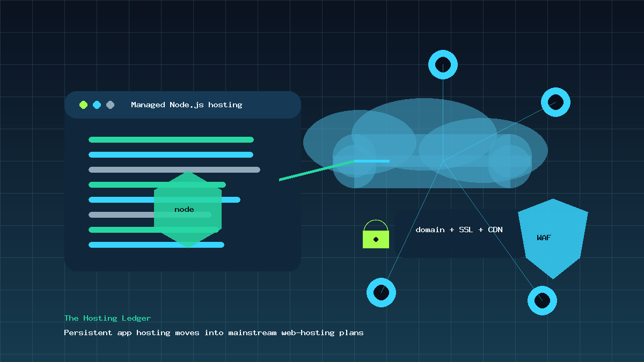Viewport: 644px width, 362px height.
Task: Click the topmost ring node above the cloud
Action: 443,64
